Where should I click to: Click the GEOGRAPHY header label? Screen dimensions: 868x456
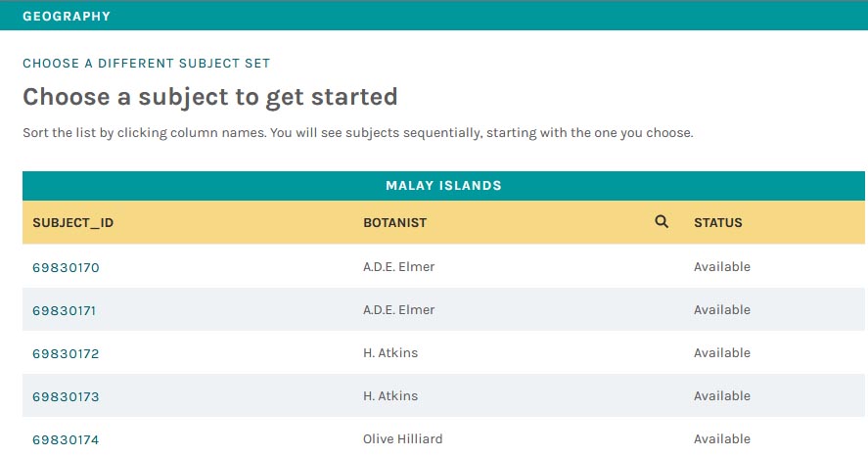coord(67,16)
